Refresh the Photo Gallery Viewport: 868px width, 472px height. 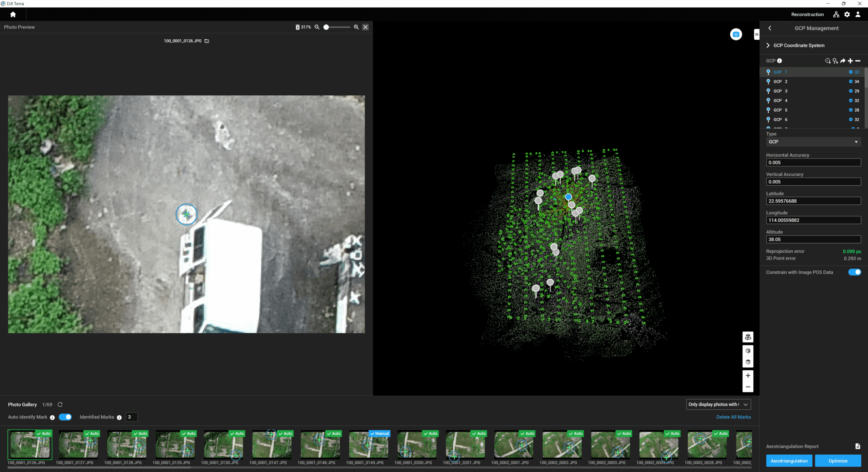(60, 404)
